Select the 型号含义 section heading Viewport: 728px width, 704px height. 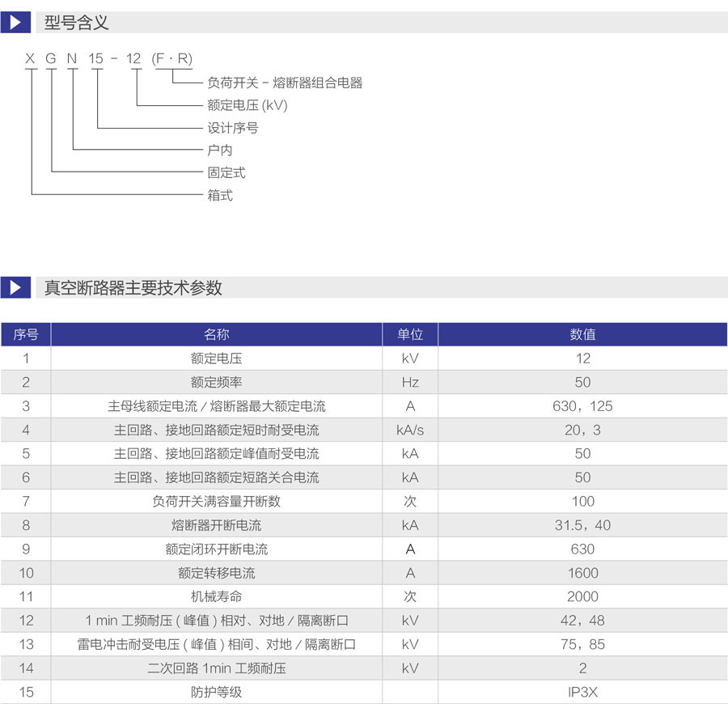tap(76, 22)
